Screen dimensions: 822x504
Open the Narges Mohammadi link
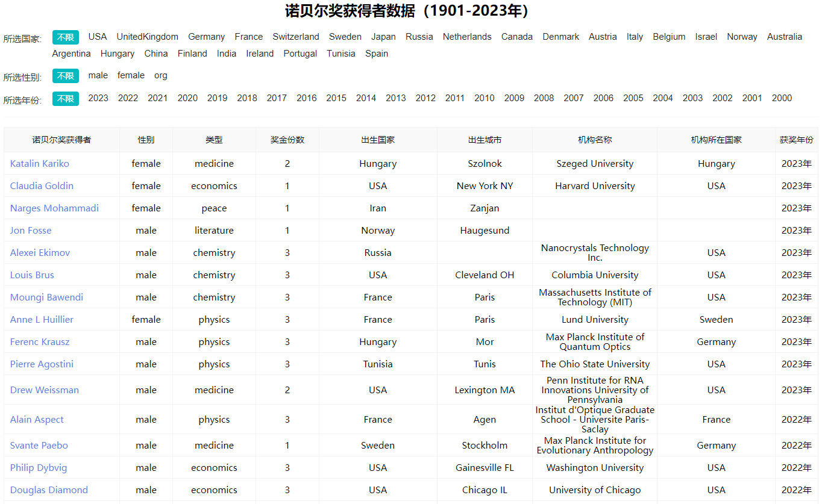[x=54, y=208]
